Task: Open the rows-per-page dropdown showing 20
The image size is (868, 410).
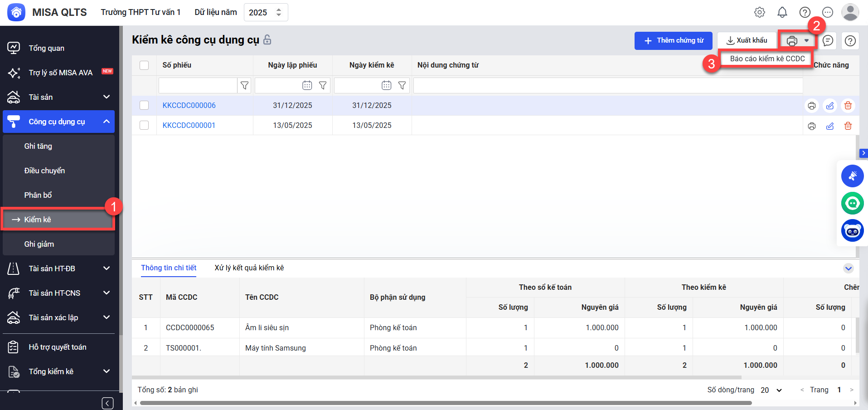Action: coord(771,390)
